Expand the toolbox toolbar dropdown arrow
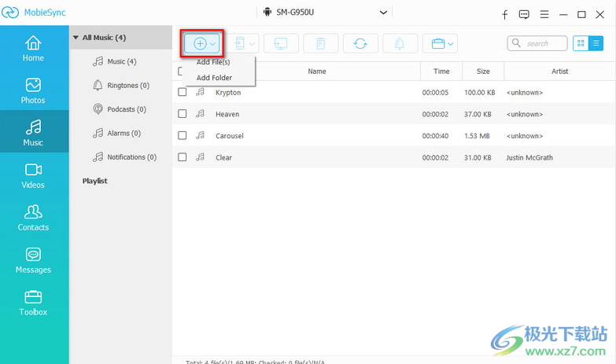The image size is (616, 364). (x=451, y=44)
